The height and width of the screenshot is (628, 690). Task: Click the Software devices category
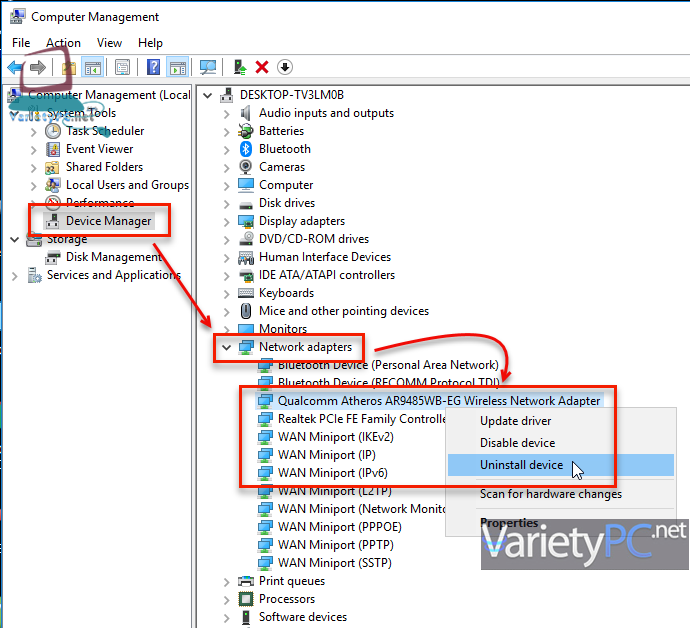303,617
